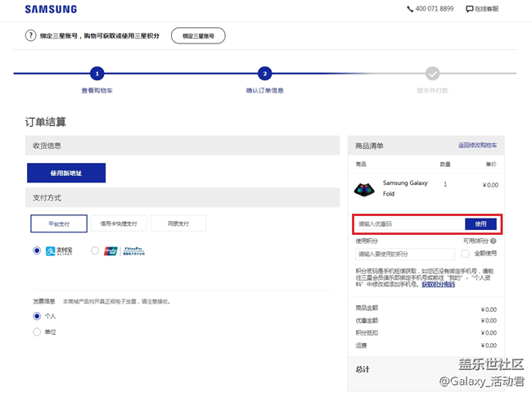Screen dimensions: 532x397
Task: Click the 使用新地址 button
Action: pos(66,173)
